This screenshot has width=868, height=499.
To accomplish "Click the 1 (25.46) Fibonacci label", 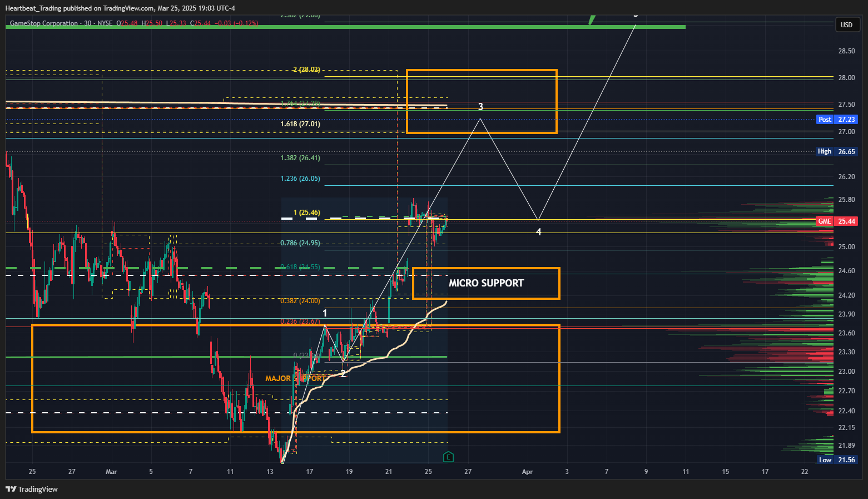I will pyautogui.click(x=307, y=213).
